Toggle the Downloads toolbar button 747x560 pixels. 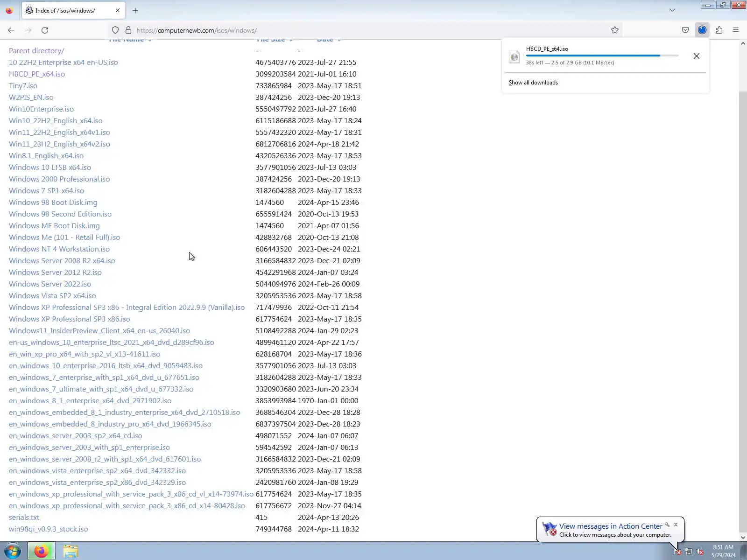pyautogui.click(x=702, y=30)
